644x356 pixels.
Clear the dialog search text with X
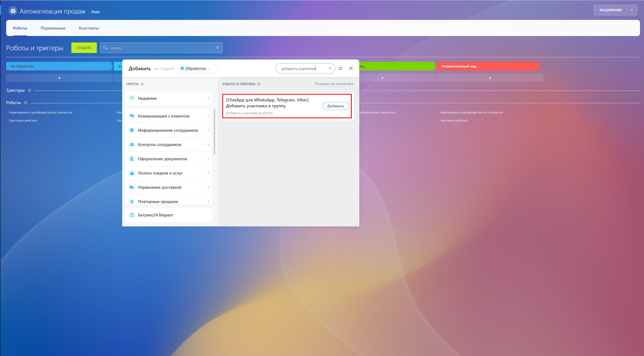click(330, 68)
